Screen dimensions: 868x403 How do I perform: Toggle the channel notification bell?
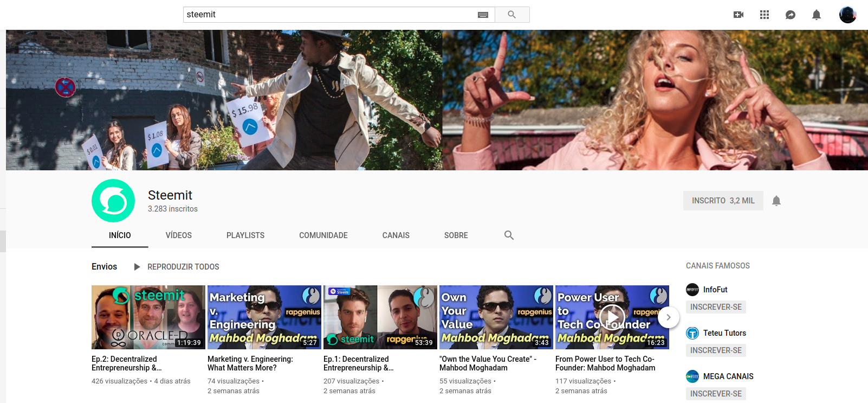point(776,201)
